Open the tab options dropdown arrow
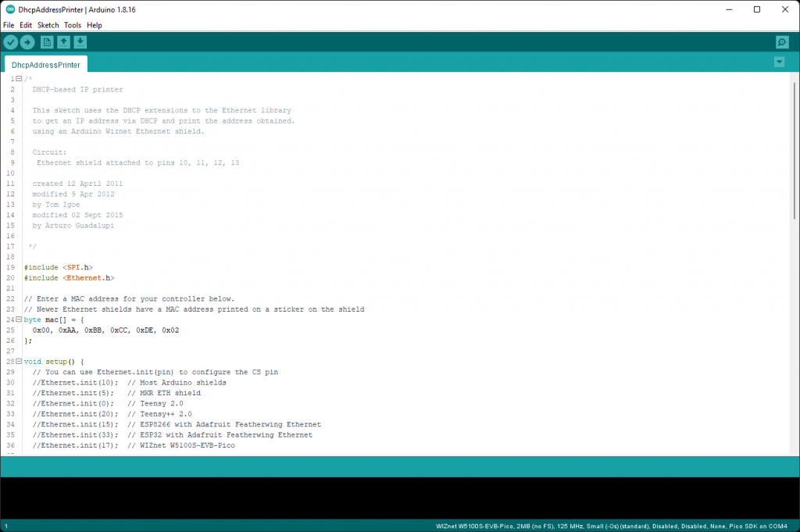This screenshot has width=800, height=532. coord(779,62)
